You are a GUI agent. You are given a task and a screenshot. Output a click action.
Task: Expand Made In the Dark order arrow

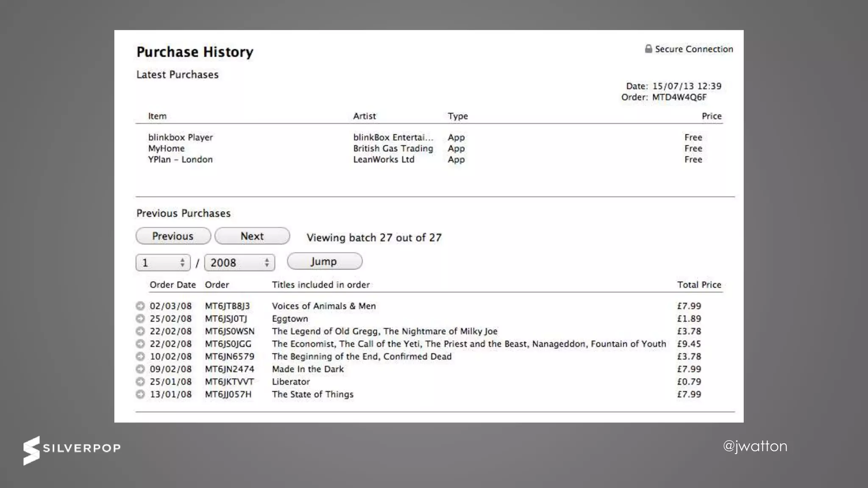[x=140, y=369]
